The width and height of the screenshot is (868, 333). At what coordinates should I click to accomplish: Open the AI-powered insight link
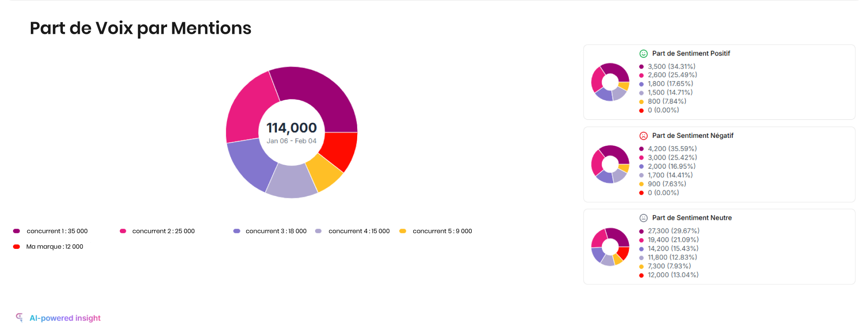(65, 318)
